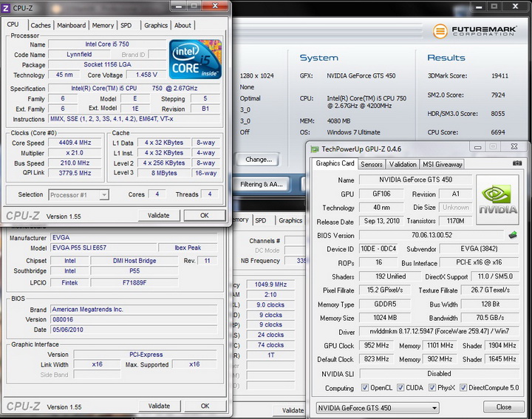The height and width of the screenshot is (419, 532).
Task: Click the Default Clock value 823 MHz
Action: pos(377,359)
